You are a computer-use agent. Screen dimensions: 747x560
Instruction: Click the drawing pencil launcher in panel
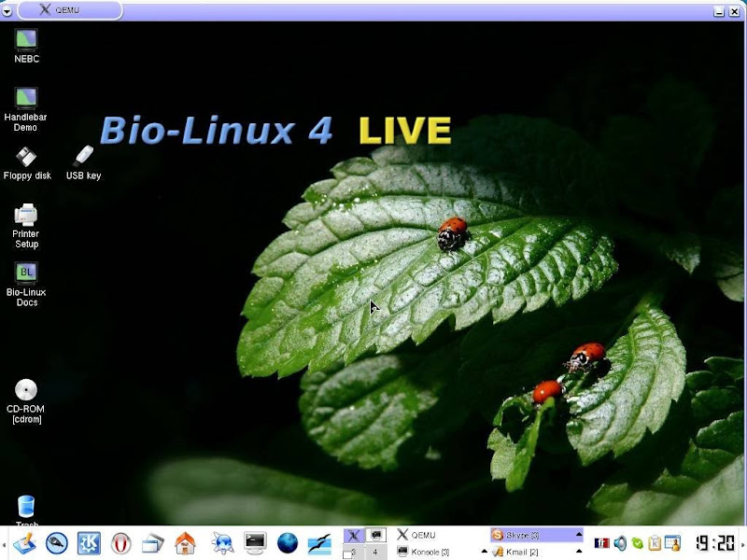tap(24, 542)
